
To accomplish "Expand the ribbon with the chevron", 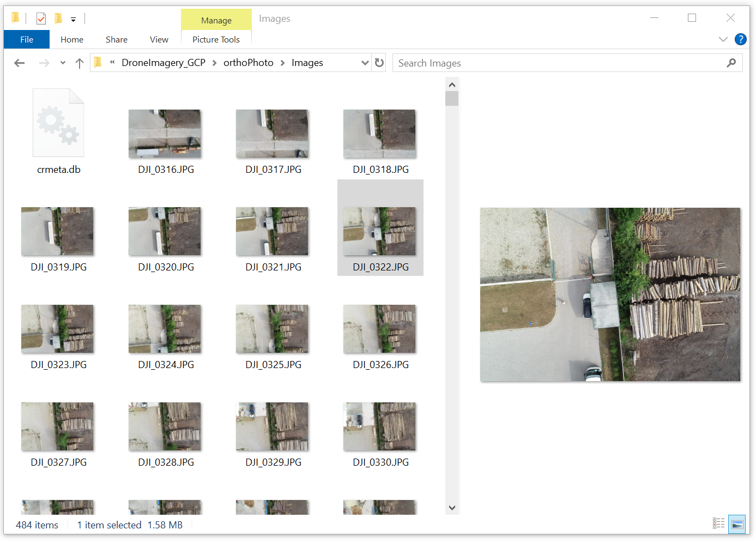I will pyautogui.click(x=723, y=39).
